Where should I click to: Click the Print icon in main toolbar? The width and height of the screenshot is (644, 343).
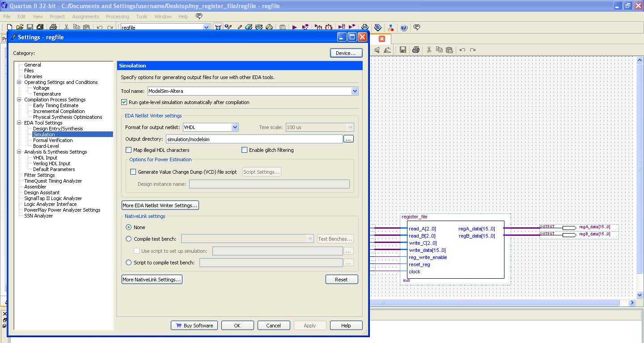[x=53, y=28]
